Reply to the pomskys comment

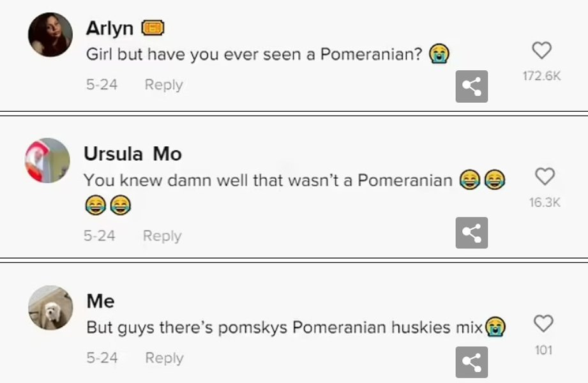[x=164, y=358]
